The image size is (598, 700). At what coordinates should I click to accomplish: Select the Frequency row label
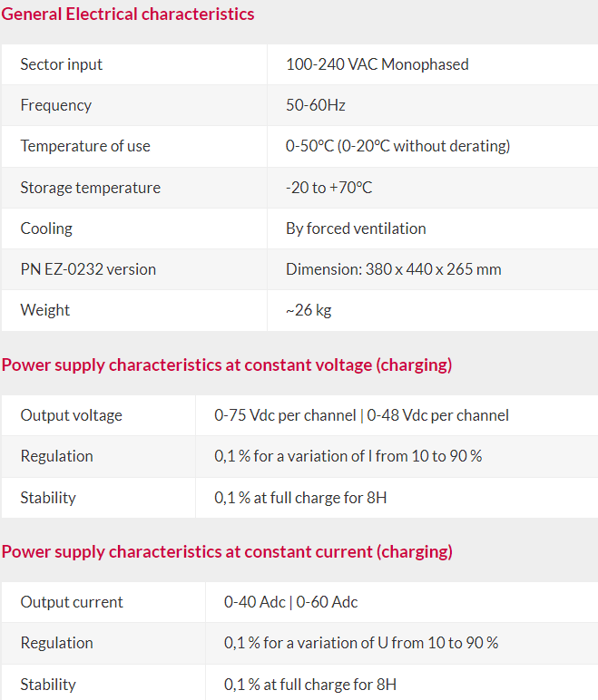click(x=56, y=105)
